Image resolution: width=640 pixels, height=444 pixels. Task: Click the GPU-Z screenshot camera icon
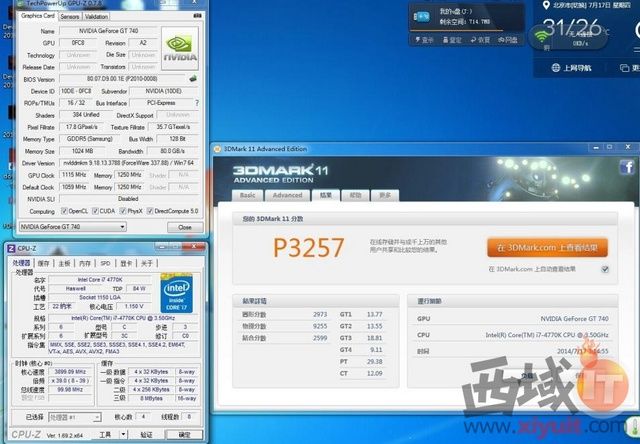198,16
